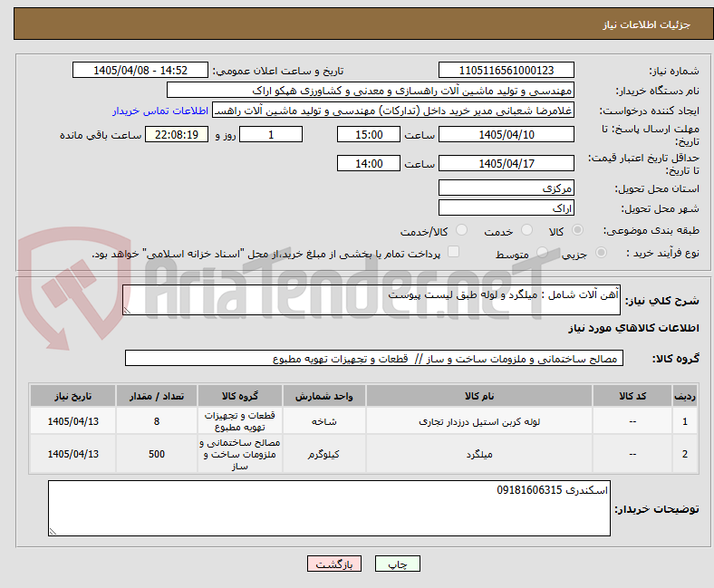714x588 pixels.
Task: Click the goods group field
Action: (374, 358)
